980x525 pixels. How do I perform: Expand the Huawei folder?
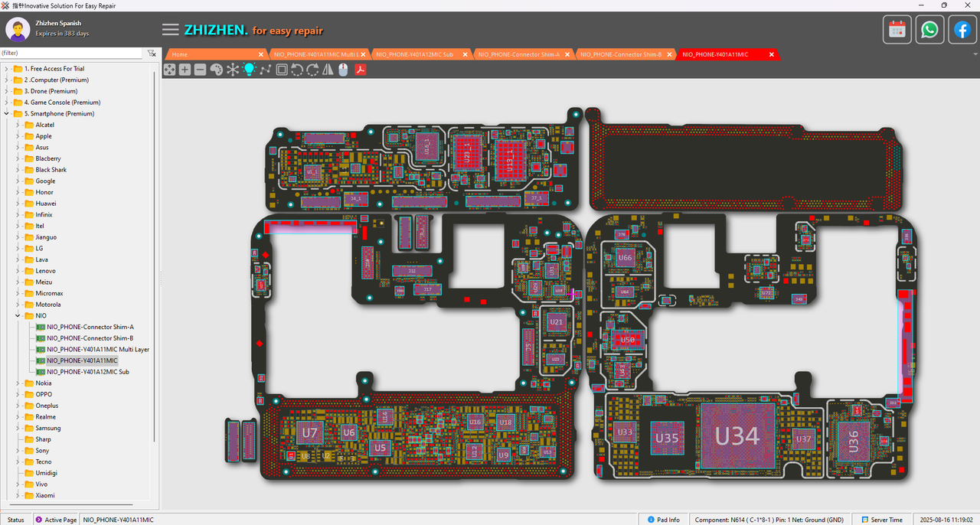[x=18, y=204]
